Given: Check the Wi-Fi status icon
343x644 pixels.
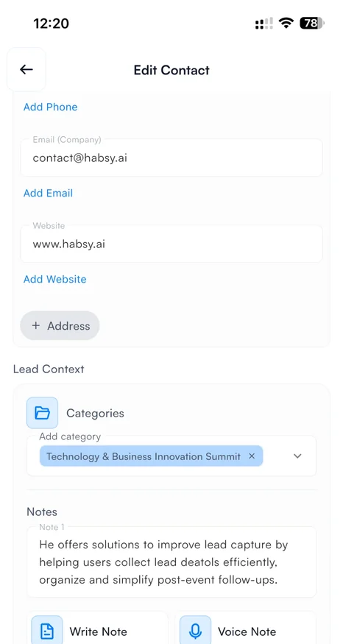Looking at the screenshot, I should pyautogui.click(x=286, y=23).
